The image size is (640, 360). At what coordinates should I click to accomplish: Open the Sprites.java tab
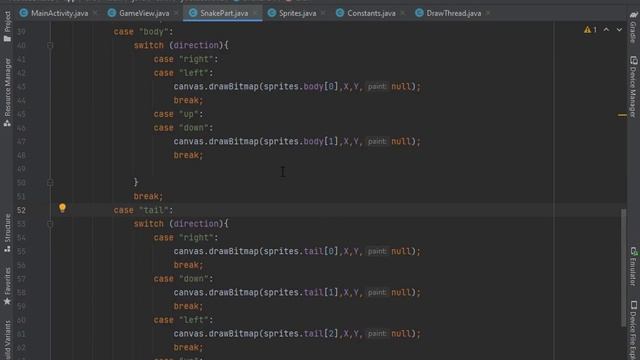(297, 13)
